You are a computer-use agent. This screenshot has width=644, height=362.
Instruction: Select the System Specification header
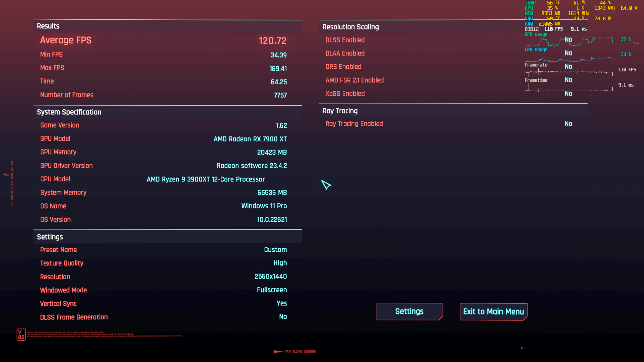[x=69, y=112]
